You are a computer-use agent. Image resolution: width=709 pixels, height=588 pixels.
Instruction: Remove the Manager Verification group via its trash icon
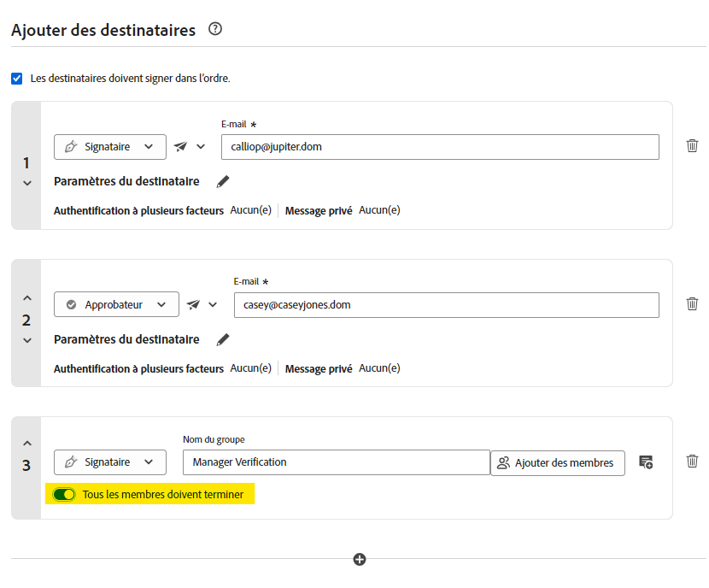[692, 462]
